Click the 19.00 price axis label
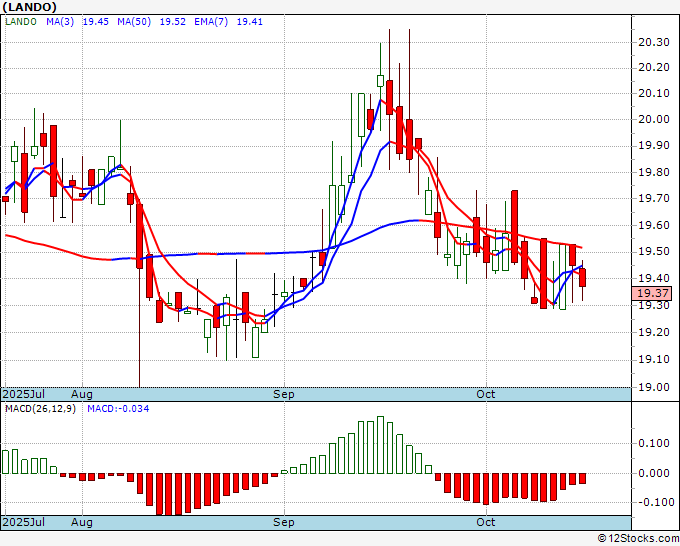The height and width of the screenshot is (546, 680). coord(653,387)
